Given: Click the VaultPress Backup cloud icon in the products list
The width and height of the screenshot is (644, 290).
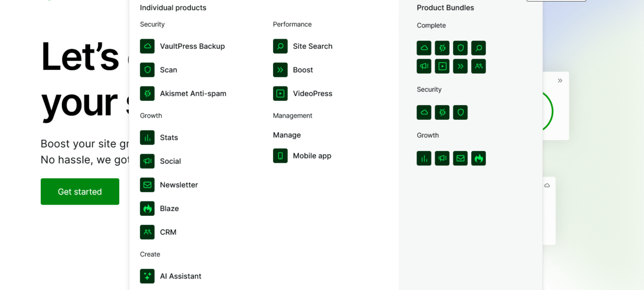Looking at the screenshot, I should [147, 46].
